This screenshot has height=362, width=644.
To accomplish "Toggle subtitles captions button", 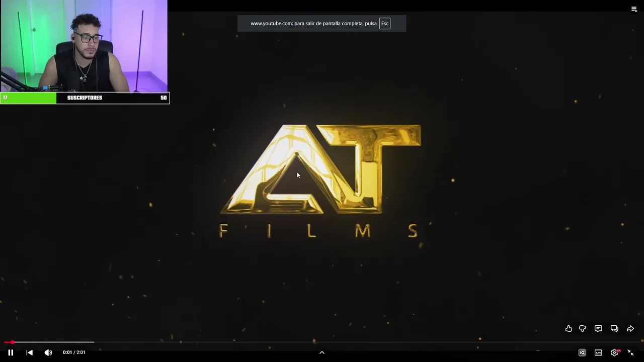I will (598, 352).
